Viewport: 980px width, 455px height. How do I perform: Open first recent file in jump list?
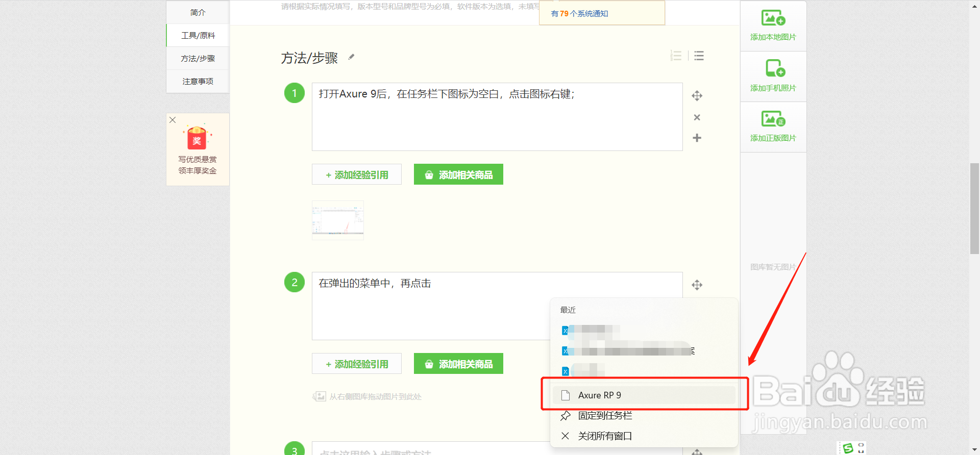point(644,331)
